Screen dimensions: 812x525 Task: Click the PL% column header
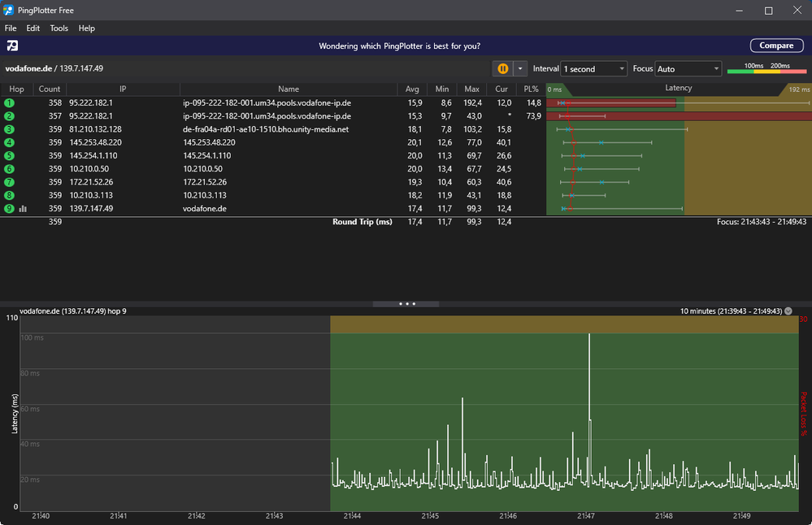point(532,89)
